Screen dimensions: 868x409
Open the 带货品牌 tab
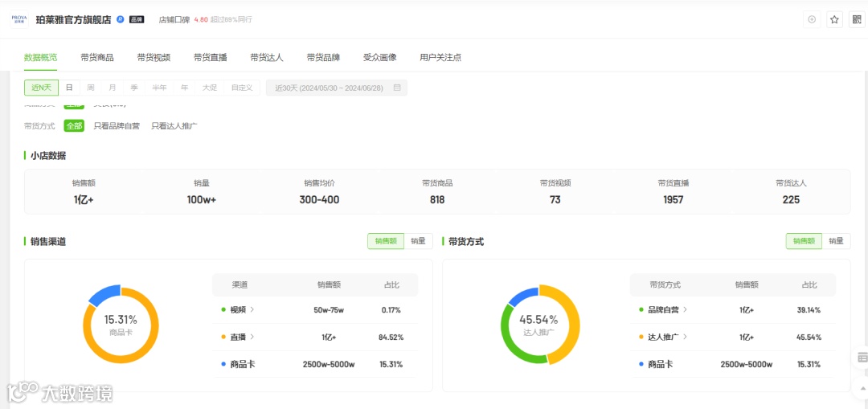323,57
